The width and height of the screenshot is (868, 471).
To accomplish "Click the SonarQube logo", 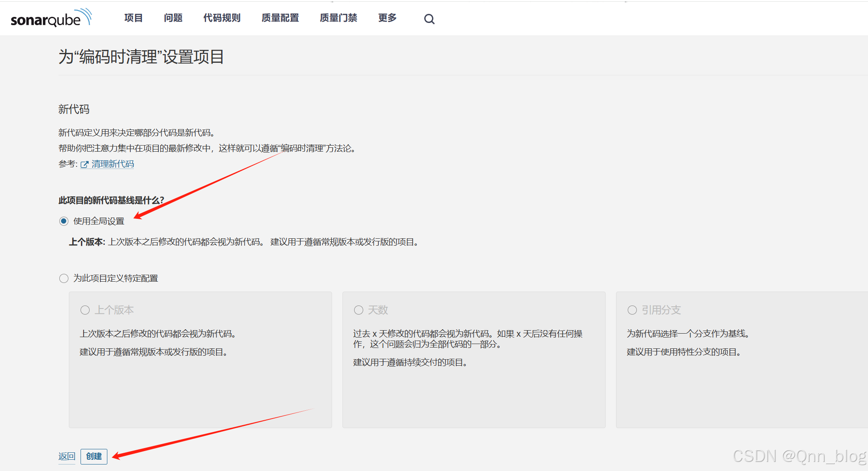I will click(51, 18).
